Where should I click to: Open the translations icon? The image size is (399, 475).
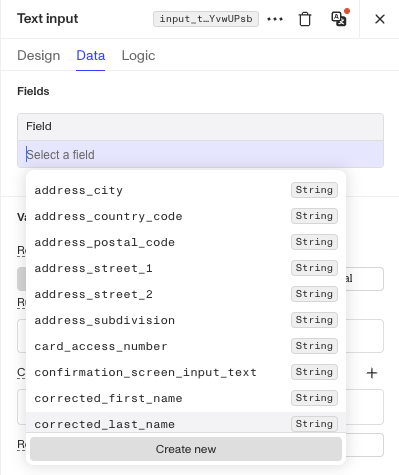click(x=339, y=19)
